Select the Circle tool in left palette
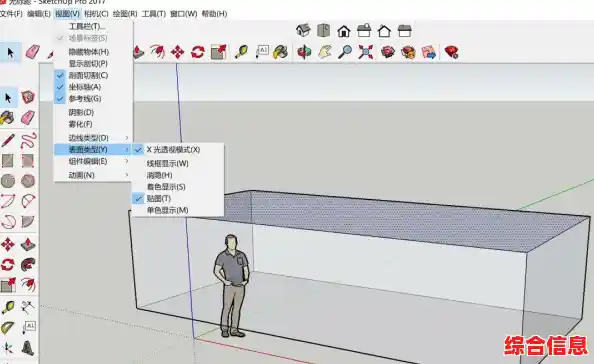Viewport: 594px width, 364px height. tap(8, 181)
